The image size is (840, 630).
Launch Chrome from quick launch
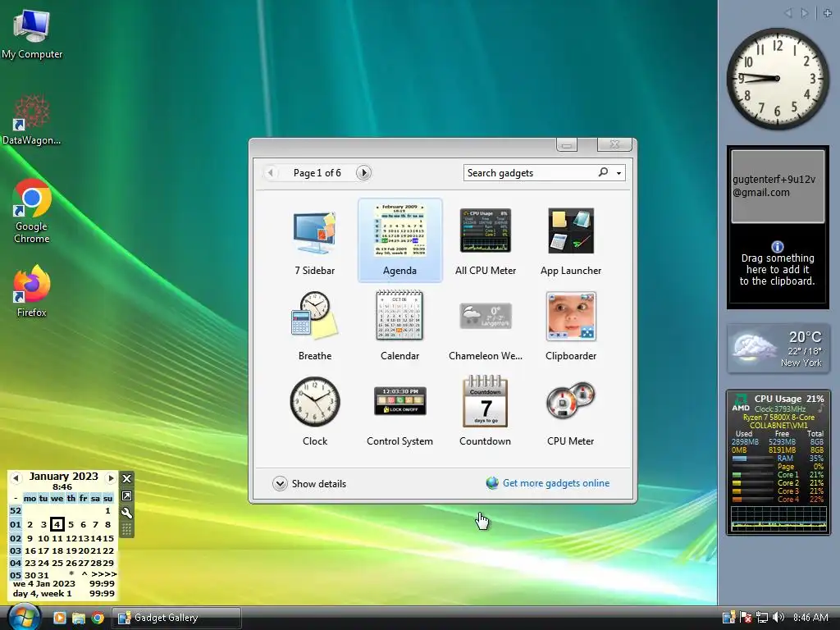tap(98, 618)
